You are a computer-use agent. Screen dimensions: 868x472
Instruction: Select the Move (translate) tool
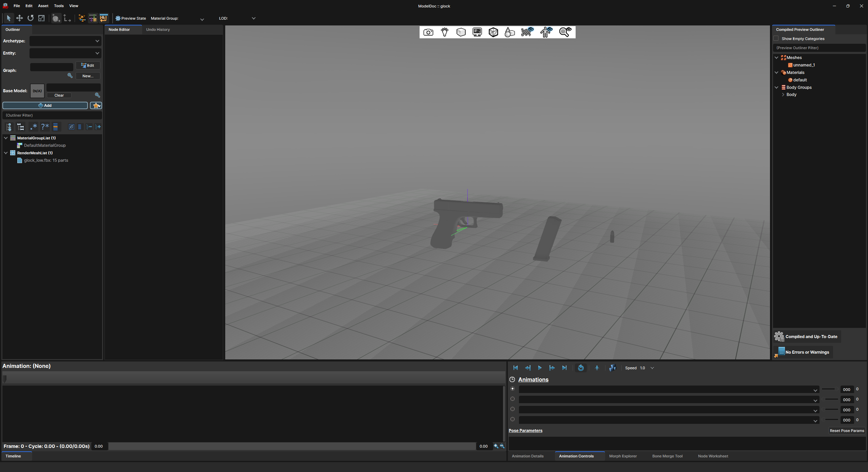[19, 18]
